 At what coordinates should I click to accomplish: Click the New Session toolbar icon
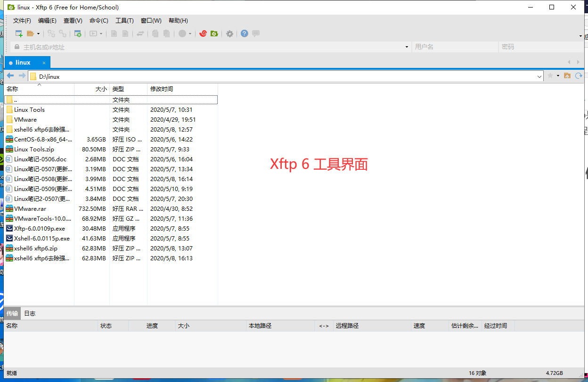[x=19, y=33]
